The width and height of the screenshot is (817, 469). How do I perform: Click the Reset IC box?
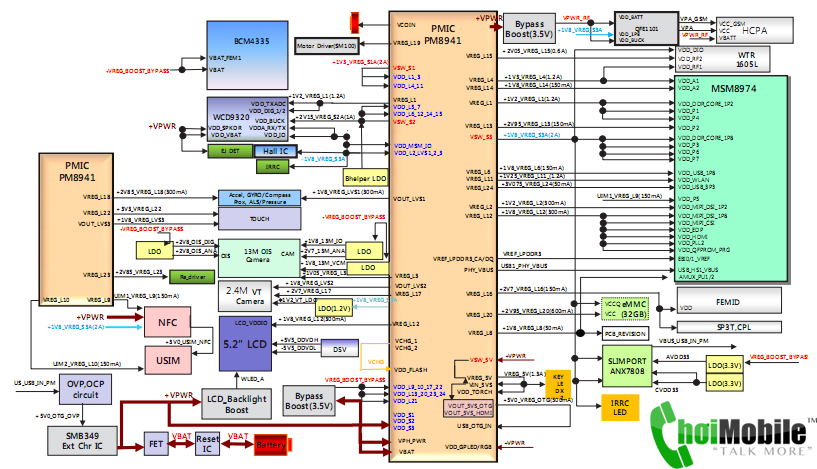[207, 444]
